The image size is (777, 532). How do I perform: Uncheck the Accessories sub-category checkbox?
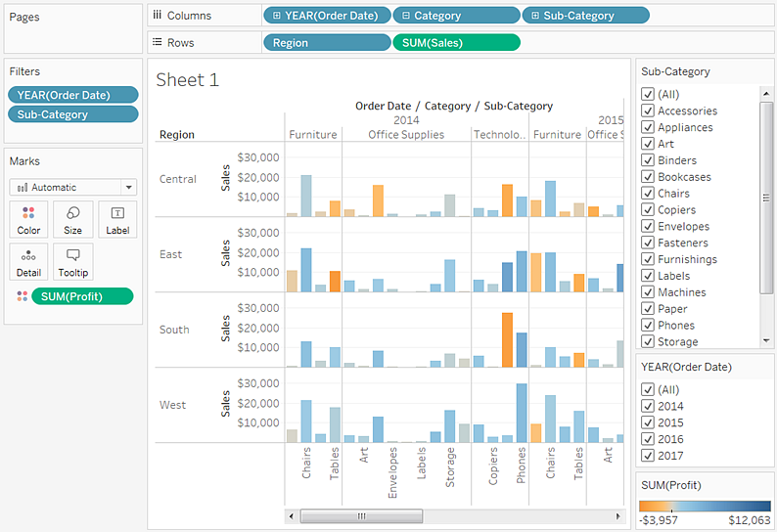(647, 111)
